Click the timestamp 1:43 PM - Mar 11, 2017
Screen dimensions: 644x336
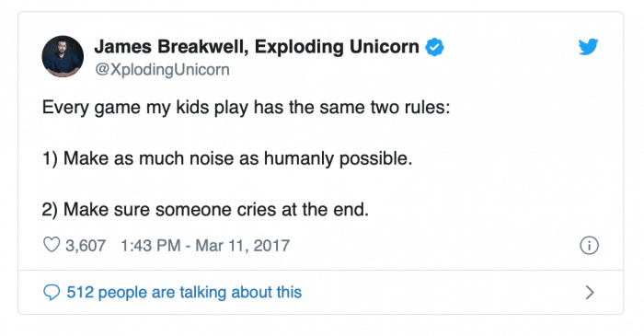[x=205, y=246]
